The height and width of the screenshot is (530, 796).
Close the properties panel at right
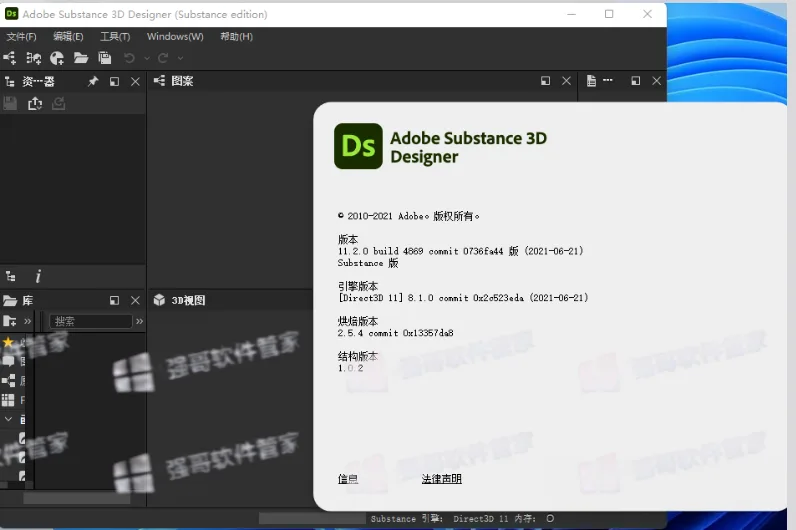[x=656, y=81]
